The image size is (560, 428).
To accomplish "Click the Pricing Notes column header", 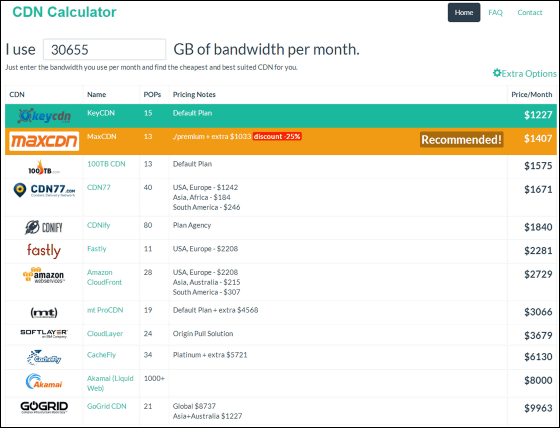I will 194,95.
